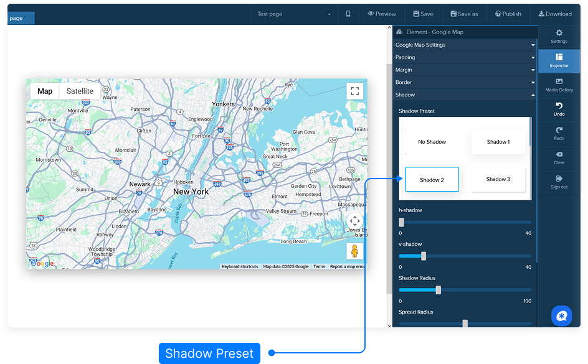The height and width of the screenshot is (364, 588).
Task: Switch to the Inspector tab
Action: [559, 61]
